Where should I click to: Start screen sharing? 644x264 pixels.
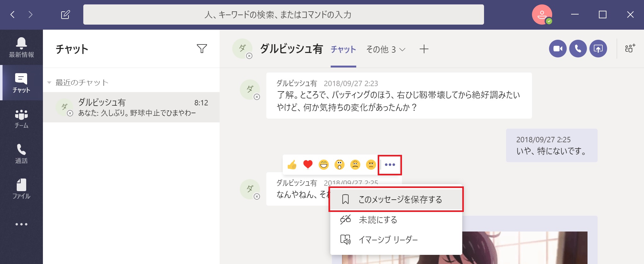coord(598,49)
